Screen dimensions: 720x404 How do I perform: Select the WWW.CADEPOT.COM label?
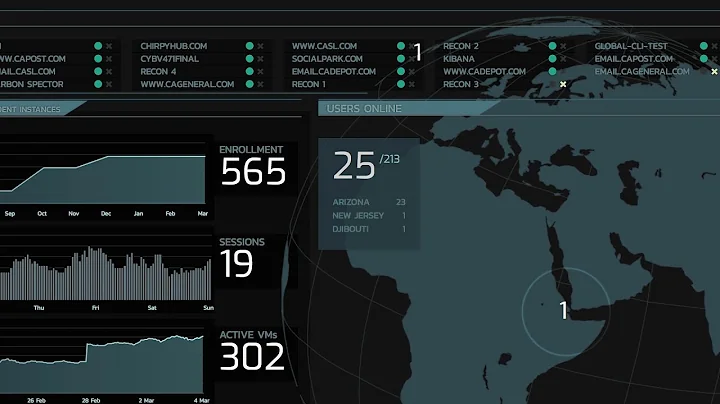(484, 72)
